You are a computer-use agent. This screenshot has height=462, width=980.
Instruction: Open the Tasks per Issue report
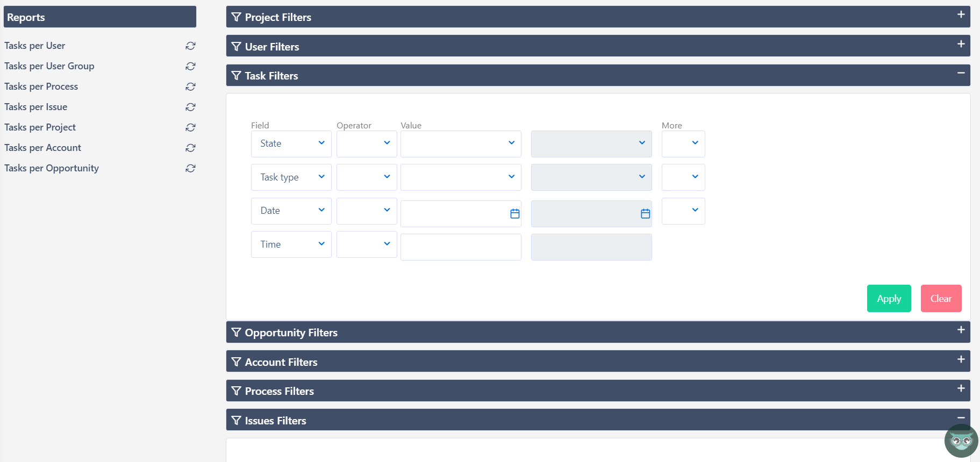pyautogui.click(x=36, y=107)
